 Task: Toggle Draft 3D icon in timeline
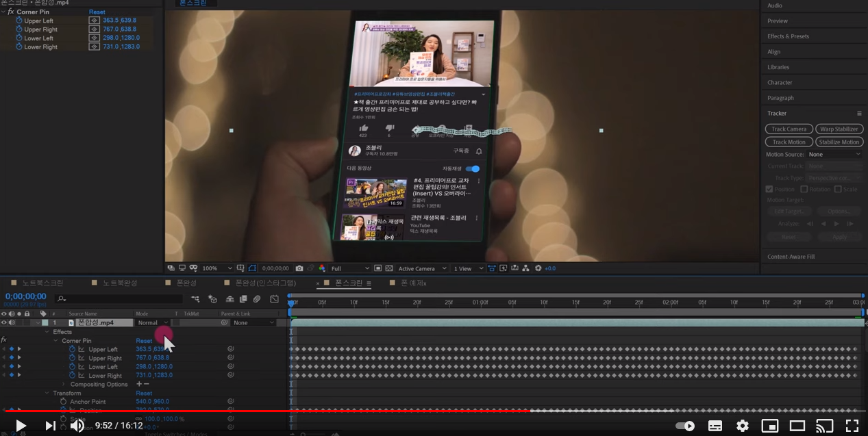212,299
